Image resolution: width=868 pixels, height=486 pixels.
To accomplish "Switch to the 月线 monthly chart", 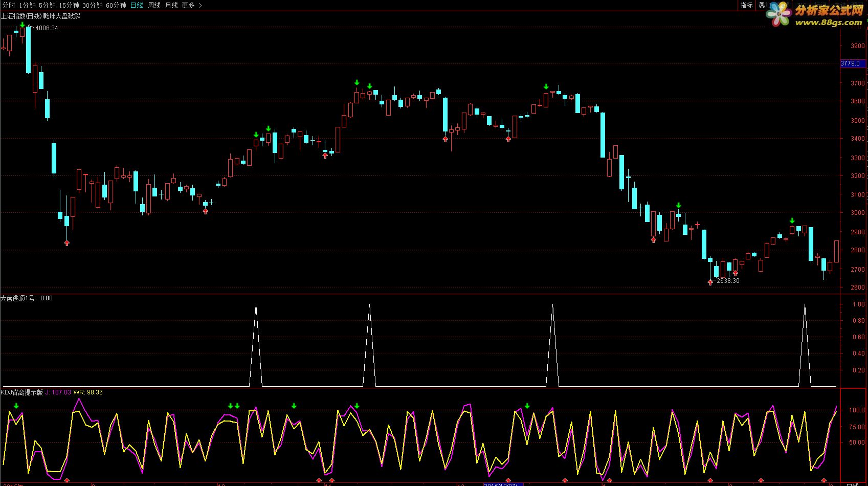I will pos(171,5).
